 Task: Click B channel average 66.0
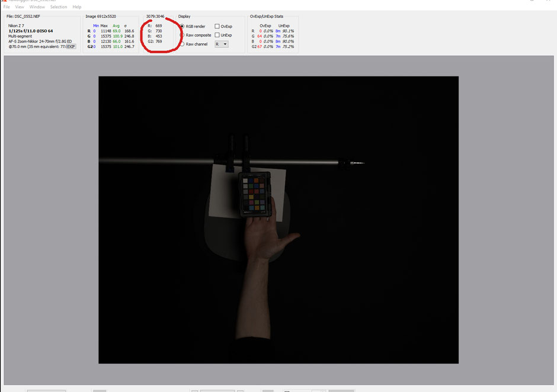point(117,41)
